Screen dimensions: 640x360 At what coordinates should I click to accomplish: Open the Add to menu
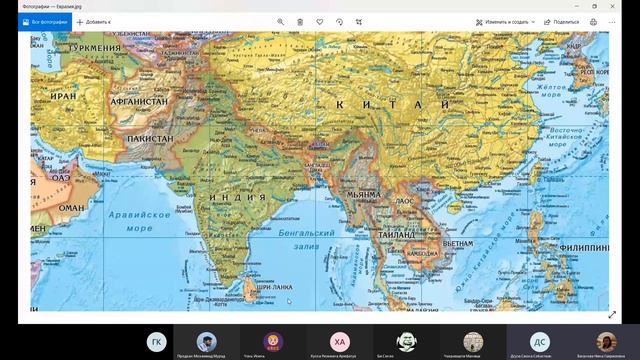point(94,22)
